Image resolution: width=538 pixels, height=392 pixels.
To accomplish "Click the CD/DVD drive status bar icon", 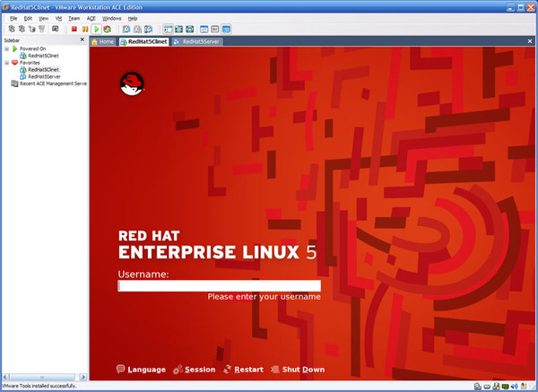I will (x=478, y=387).
